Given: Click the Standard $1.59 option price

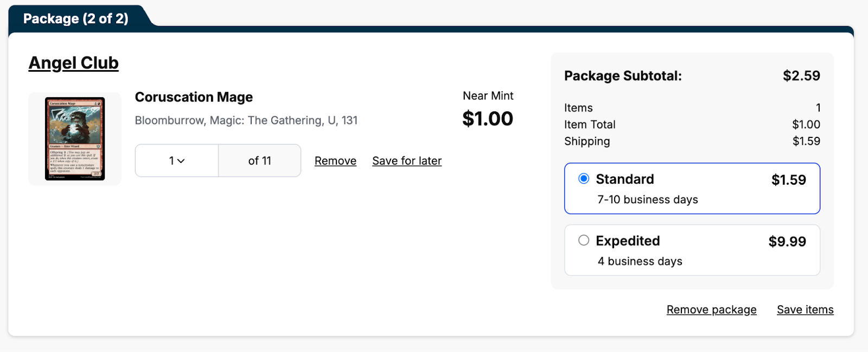Looking at the screenshot, I should pos(789,180).
